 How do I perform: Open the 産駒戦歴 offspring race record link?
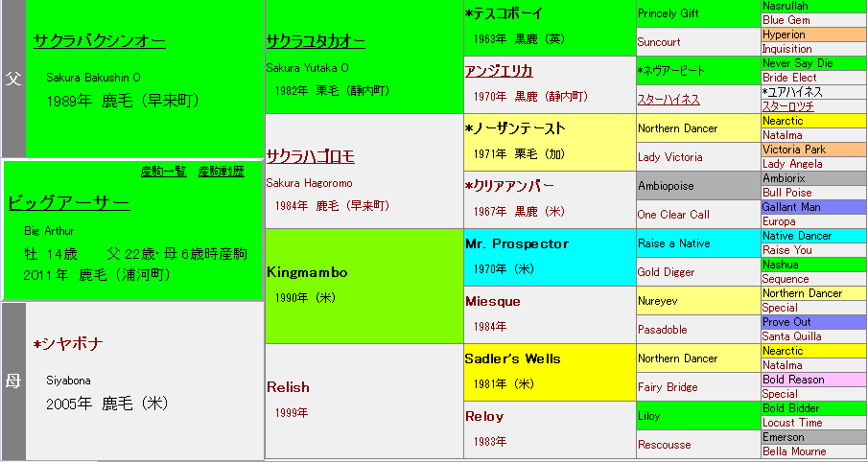point(221,172)
